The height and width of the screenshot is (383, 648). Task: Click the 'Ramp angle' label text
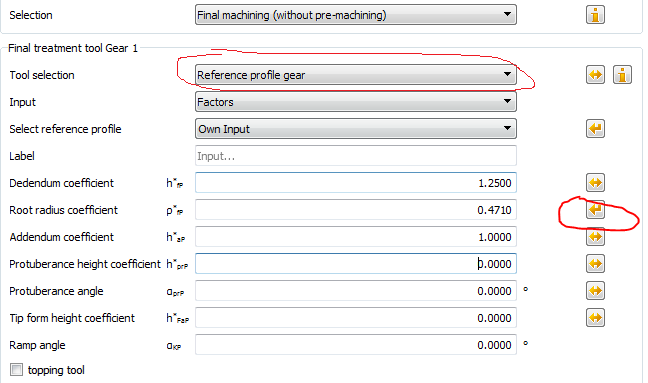pos(37,345)
